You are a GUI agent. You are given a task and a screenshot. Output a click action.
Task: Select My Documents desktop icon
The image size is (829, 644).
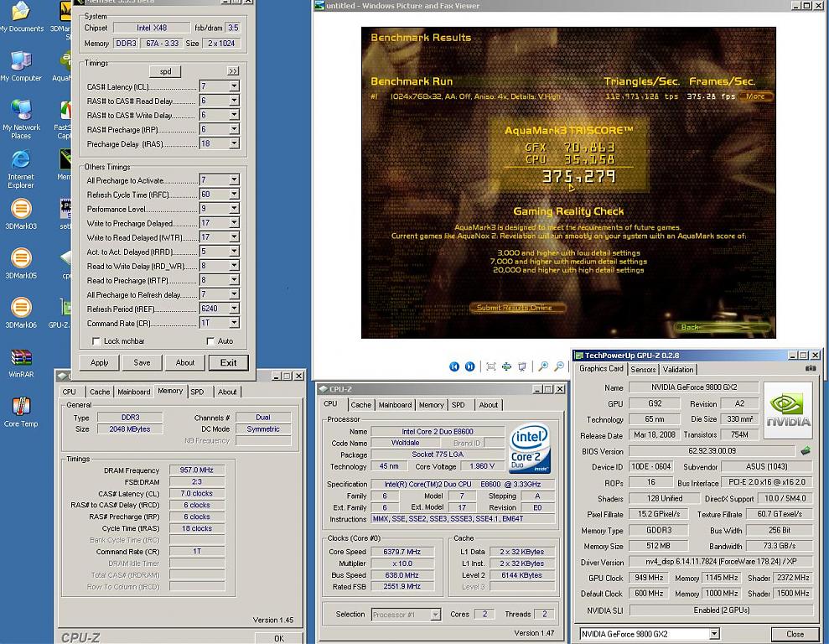21,18
